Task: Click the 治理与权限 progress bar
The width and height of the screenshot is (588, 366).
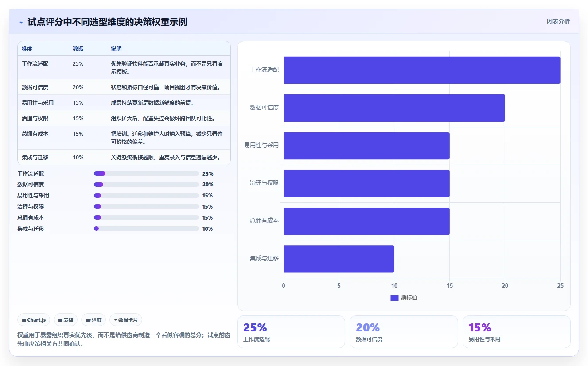Action: click(x=146, y=206)
